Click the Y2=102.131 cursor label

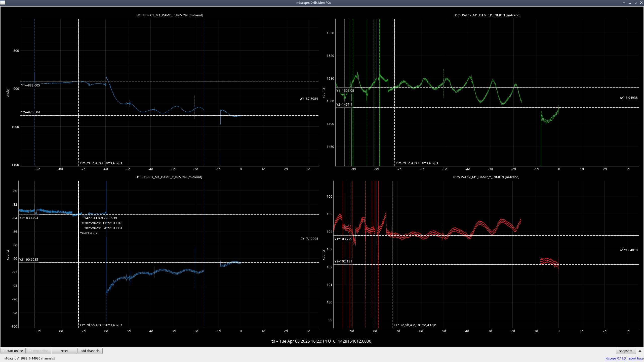pyautogui.click(x=343, y=261)
